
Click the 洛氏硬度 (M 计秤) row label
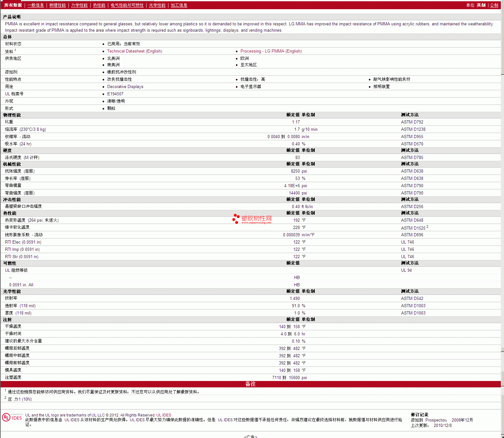22,158
